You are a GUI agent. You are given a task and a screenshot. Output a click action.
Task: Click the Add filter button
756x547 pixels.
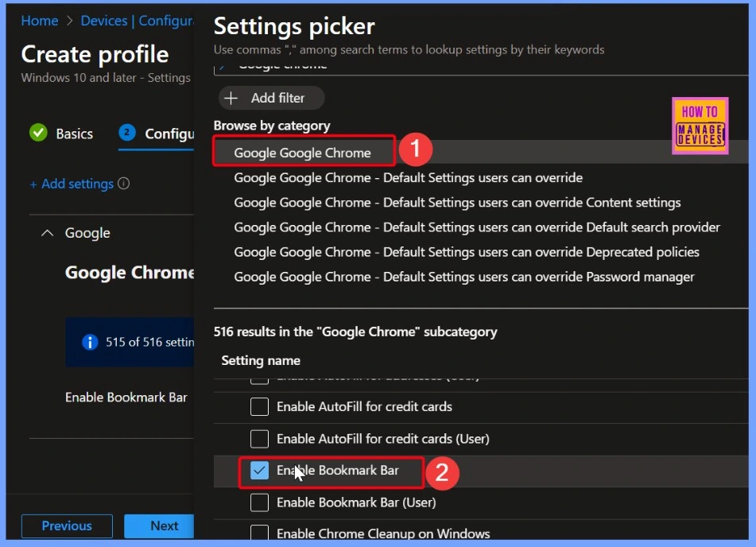(x=271, y=98)
